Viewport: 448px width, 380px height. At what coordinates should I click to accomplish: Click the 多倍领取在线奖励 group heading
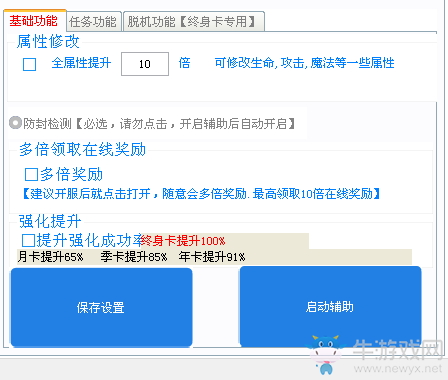coord(83,149)
